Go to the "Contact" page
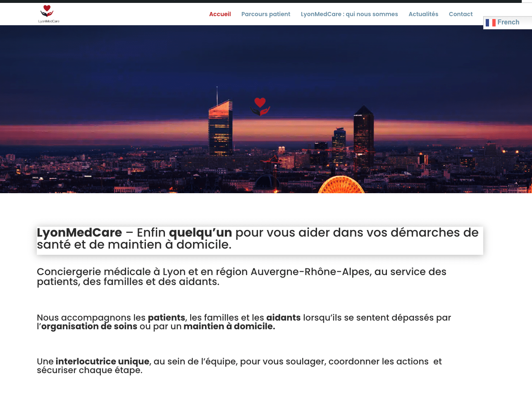Viewport: 532px width, 400px height. coord(460,14)
